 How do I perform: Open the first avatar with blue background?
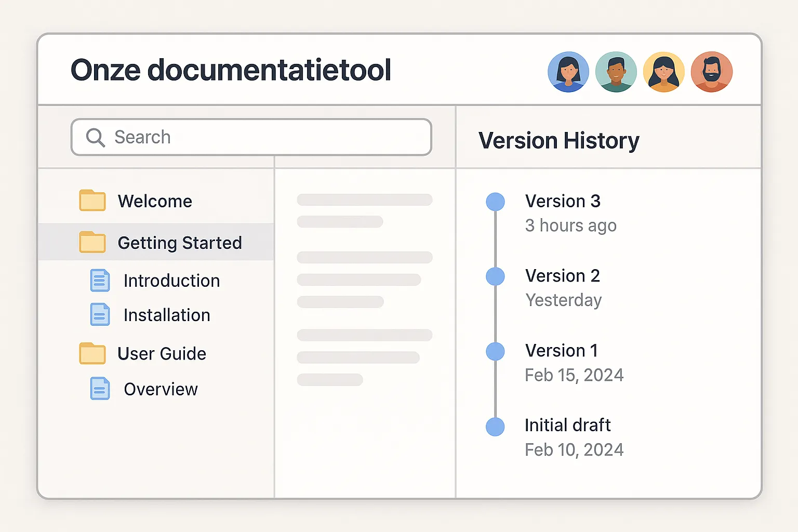coord(568,72)
